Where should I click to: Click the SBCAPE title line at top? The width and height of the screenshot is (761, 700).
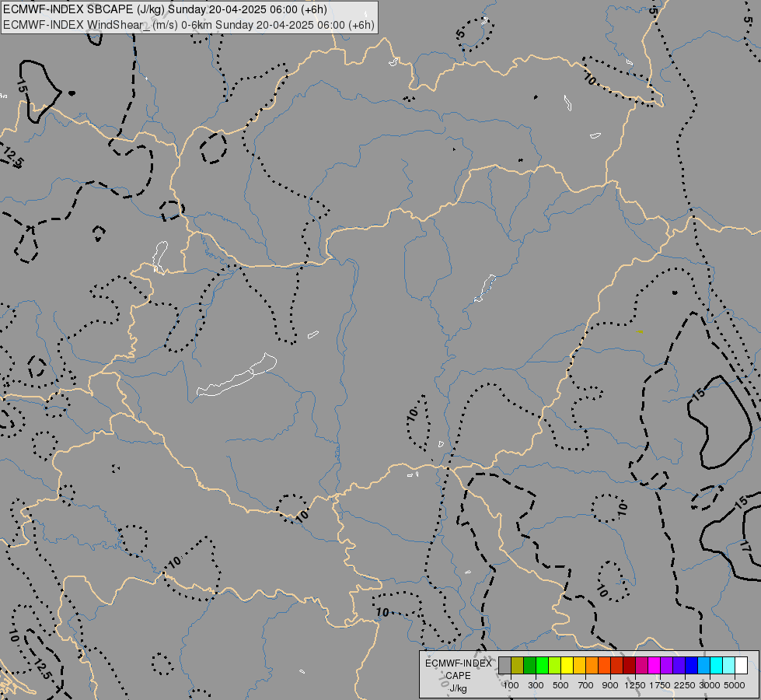pos(165,9)
